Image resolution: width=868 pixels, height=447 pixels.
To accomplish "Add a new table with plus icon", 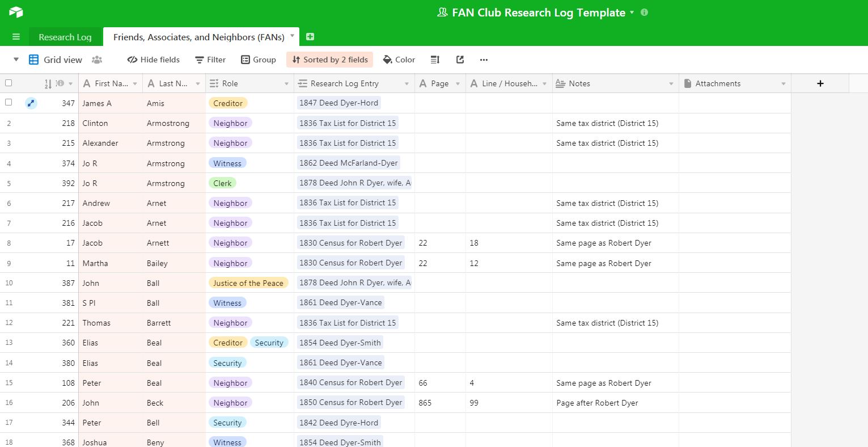I will (310, 37).
